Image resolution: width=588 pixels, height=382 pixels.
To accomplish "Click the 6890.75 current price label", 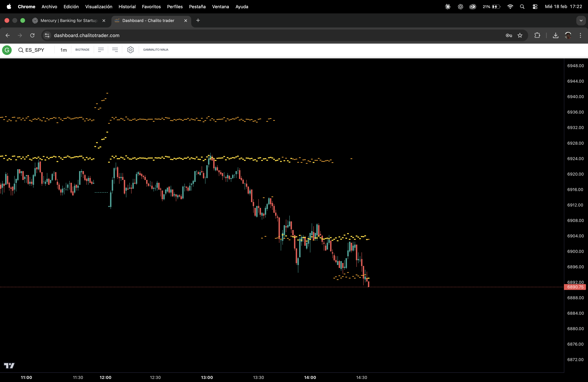I will coord(575,287).
